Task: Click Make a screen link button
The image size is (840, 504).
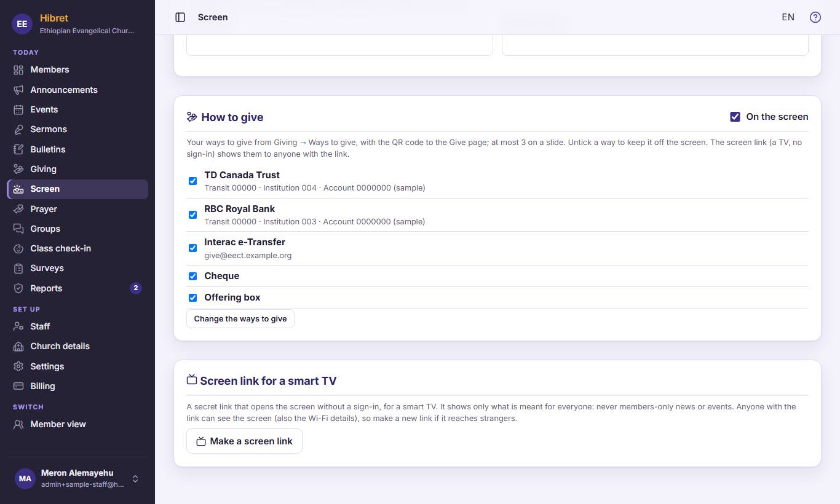Action: point(244,441)
